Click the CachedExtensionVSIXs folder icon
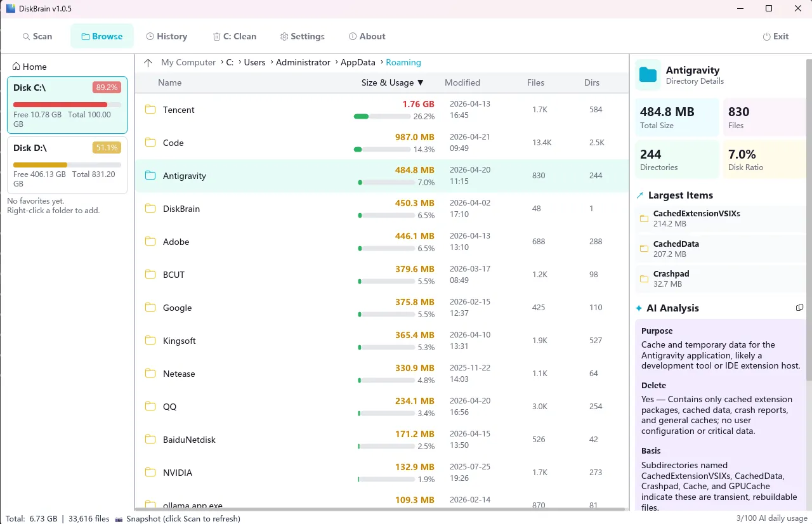This screenshot has width=812, height=524. click(x=644, y=219)
